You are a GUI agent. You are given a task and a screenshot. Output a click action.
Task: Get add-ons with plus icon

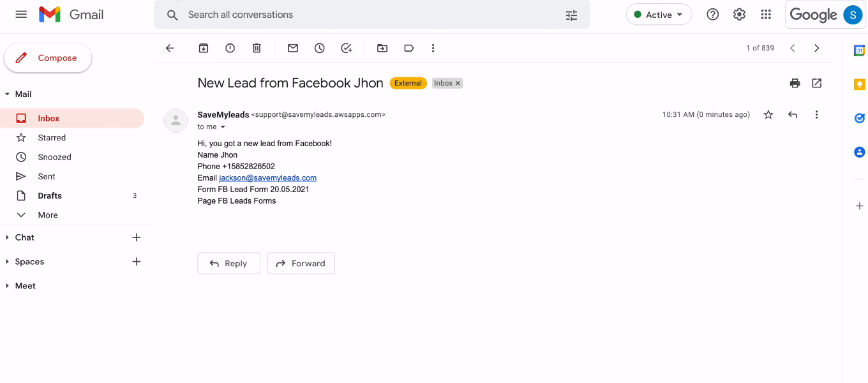(860, 206)
